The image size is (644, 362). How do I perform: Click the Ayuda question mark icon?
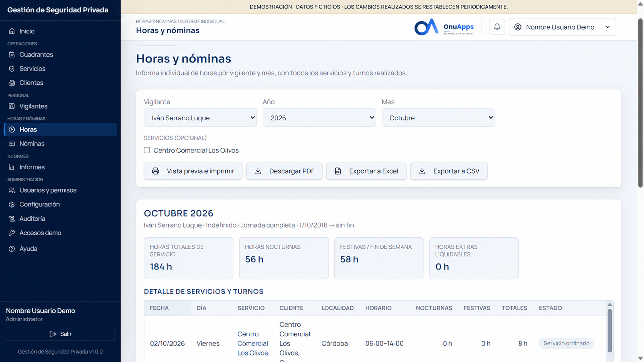click(12, 249)
